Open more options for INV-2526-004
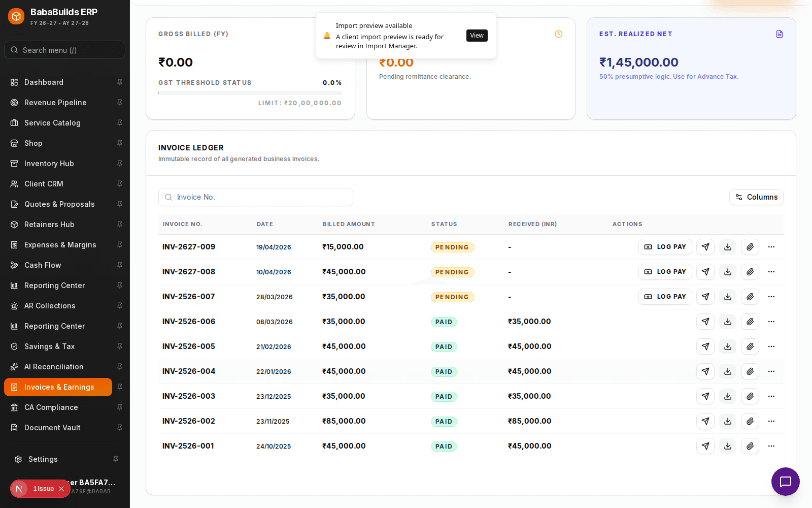The image size is (812, 508). (771, 371)
